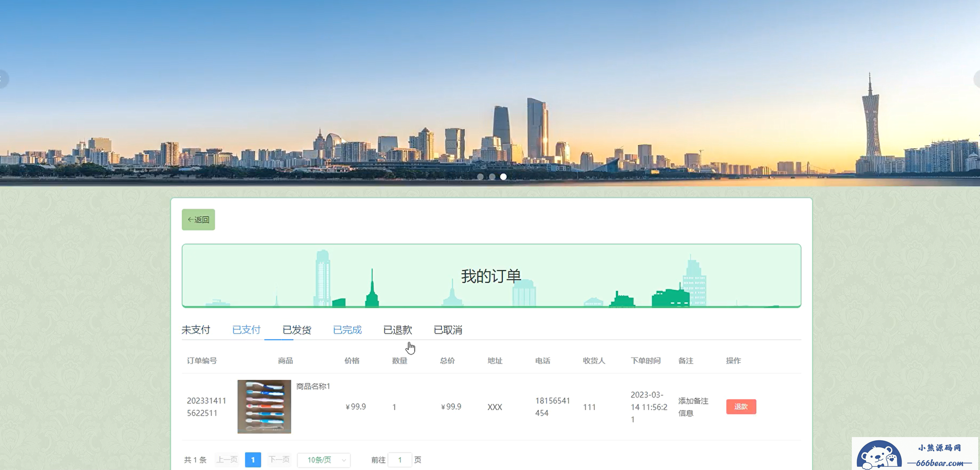Switch to the 未支付 tab

[196, 330]
